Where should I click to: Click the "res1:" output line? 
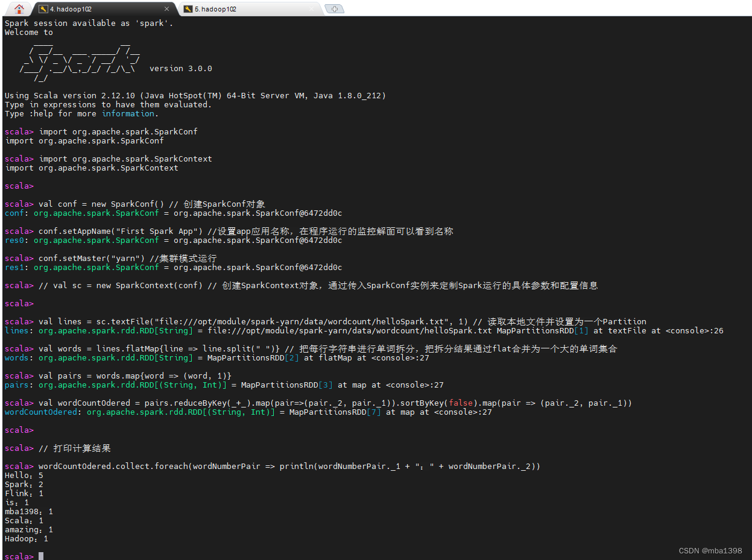coord(174,268)
